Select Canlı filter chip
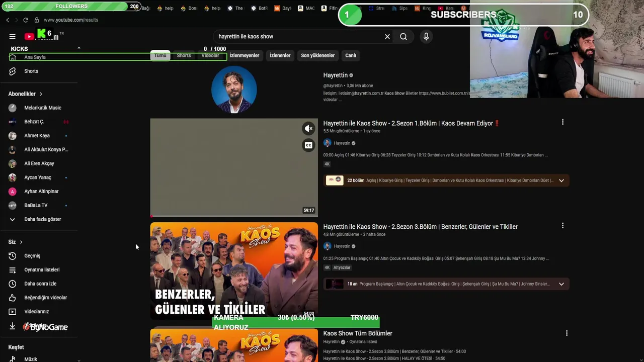Screen dimensions: 644x362 (351, 55)
